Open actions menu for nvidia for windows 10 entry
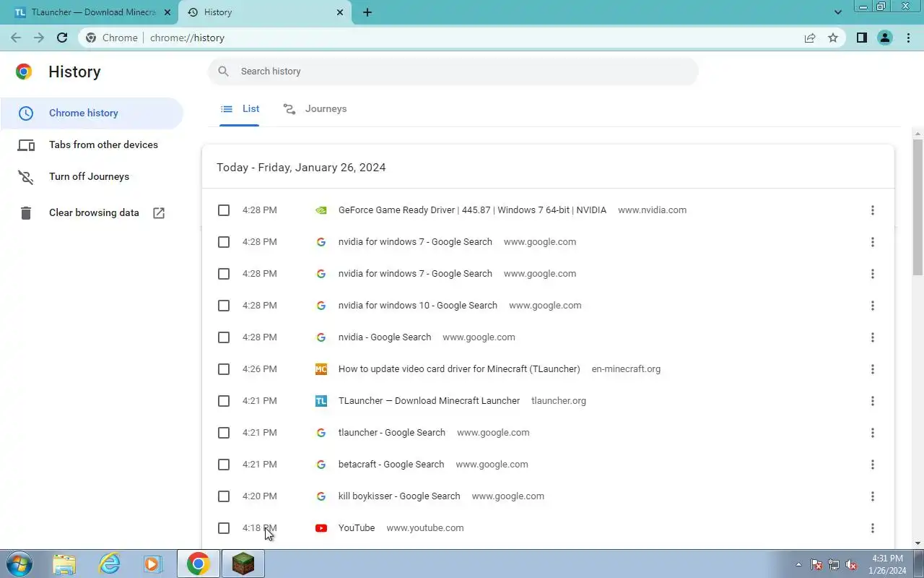Viewport: 924px width, 578px height. (x=872, y=306)
